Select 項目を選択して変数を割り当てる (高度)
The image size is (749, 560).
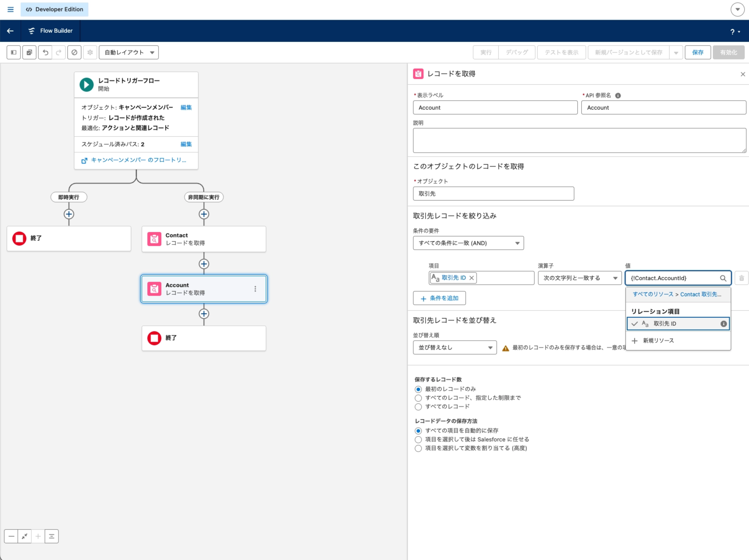point(418,448)
